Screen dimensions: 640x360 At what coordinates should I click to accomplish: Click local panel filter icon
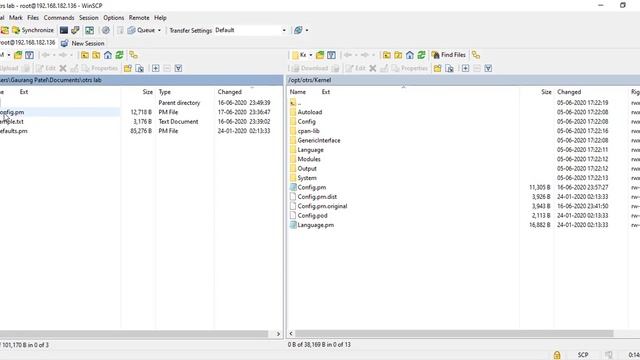pyautogui.click(x=29, y=55)
